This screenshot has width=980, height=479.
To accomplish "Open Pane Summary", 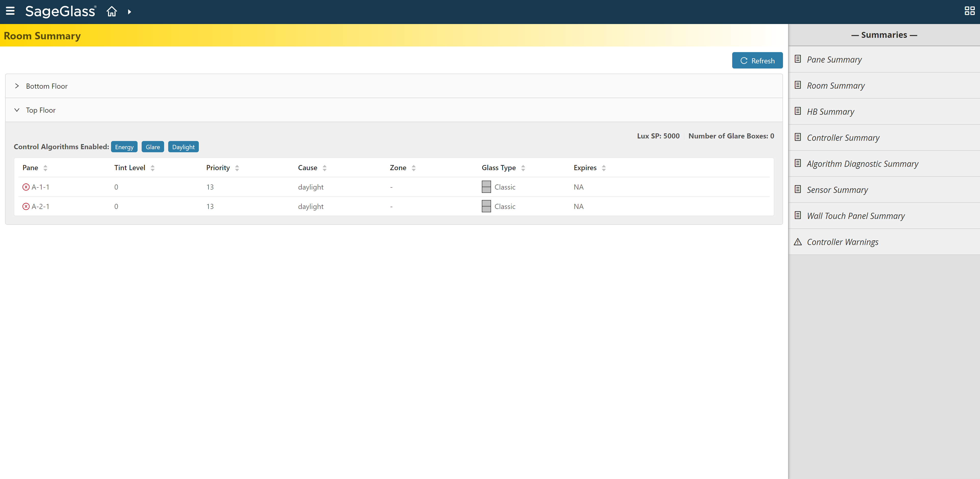I will pyautogui.click(x=884, y=60).
